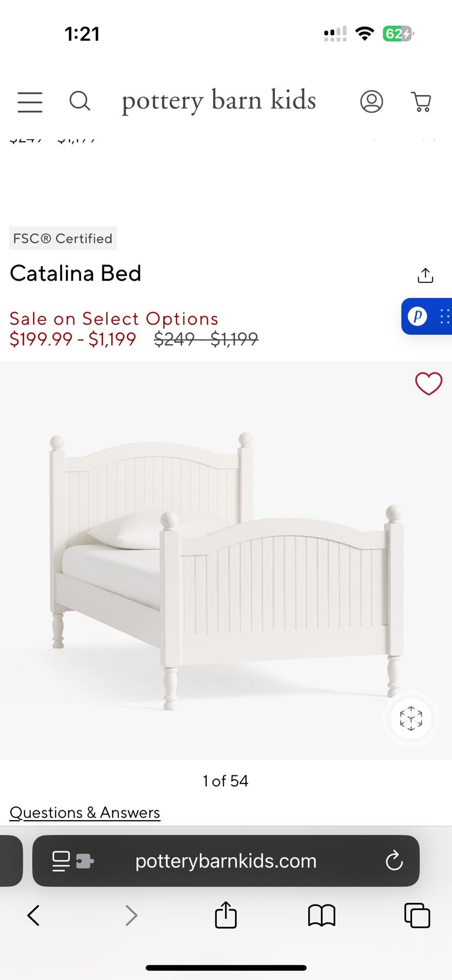This screenshot has height=980, width=452.
Task: Go back to previous page
Action: click(x=34, y=916)
